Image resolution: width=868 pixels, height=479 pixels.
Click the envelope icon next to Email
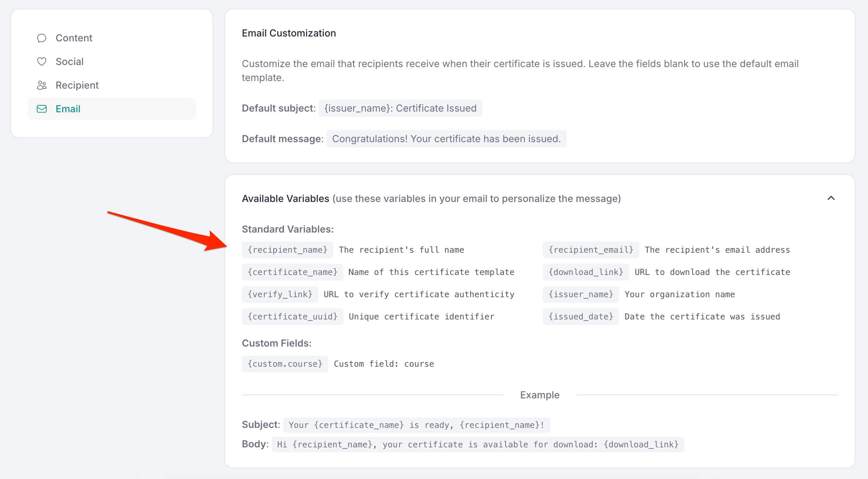[41, 109]
